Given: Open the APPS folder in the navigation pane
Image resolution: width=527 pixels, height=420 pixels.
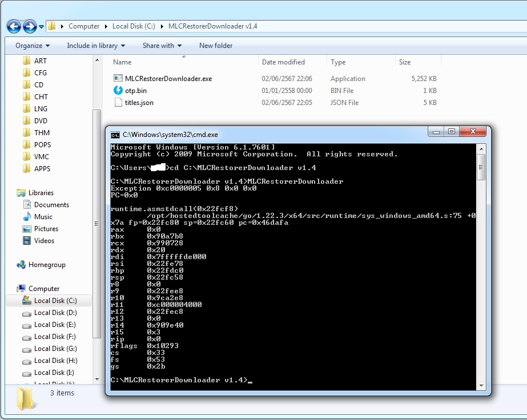Looking at the screenshot, I should (x=42, y=169).
